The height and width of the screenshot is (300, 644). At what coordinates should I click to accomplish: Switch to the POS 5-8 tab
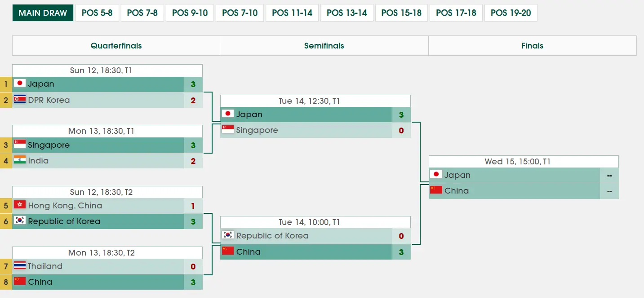pyautogui.click(x=97, y=13)
